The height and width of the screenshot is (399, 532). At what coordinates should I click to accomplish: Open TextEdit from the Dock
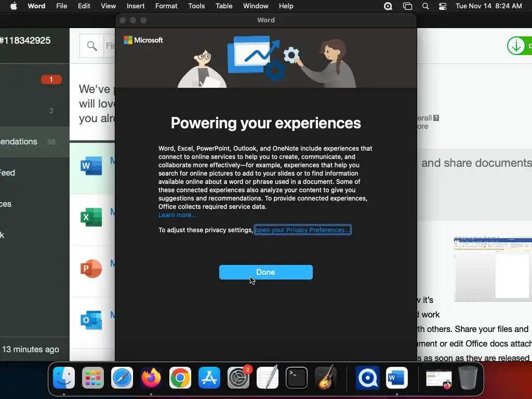(x=268, y=378)
